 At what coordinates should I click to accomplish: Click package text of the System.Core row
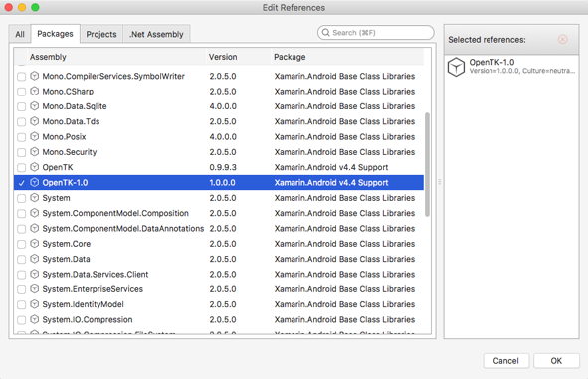[344, 244]
